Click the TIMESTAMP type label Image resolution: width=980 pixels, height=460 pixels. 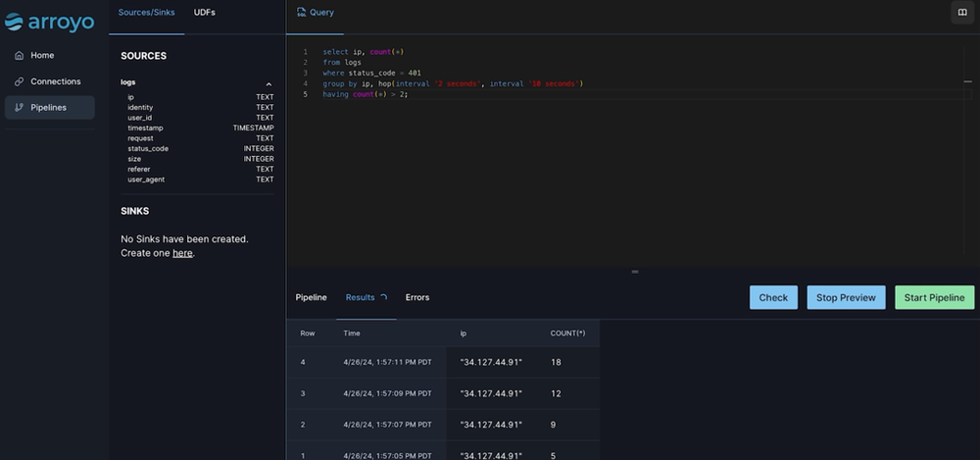point(253,128)
